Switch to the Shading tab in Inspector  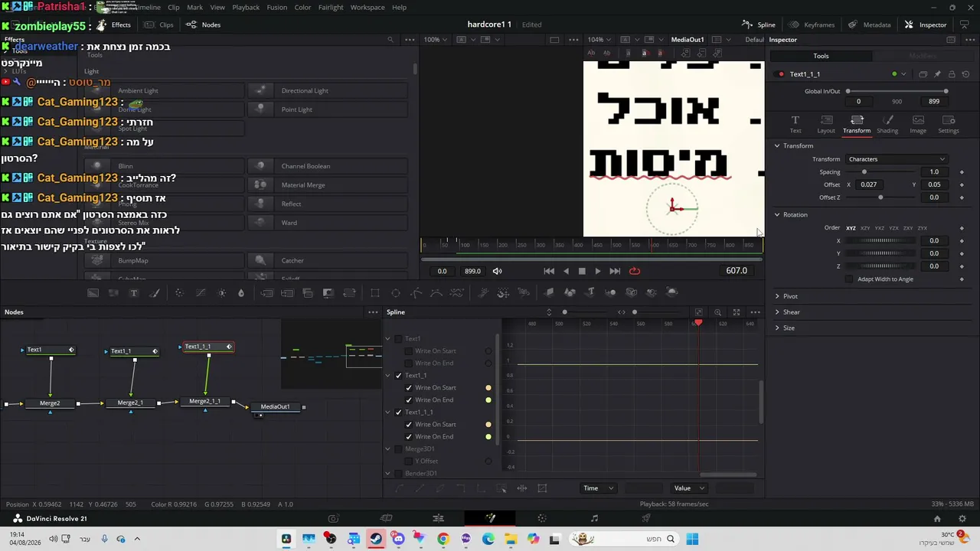887,124
